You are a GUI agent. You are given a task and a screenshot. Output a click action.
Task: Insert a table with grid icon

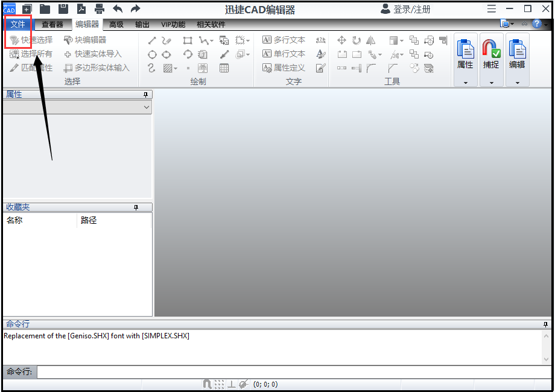tap(224, 68)
